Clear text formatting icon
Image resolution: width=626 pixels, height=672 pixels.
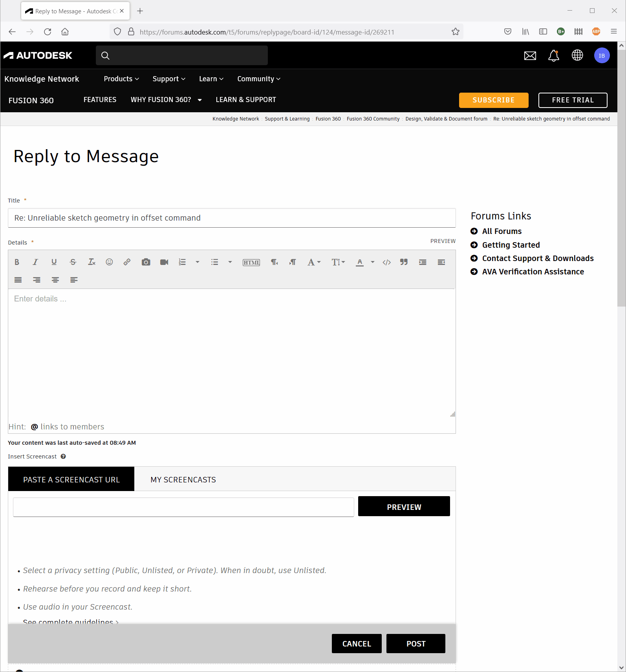(x=92, y=262)
